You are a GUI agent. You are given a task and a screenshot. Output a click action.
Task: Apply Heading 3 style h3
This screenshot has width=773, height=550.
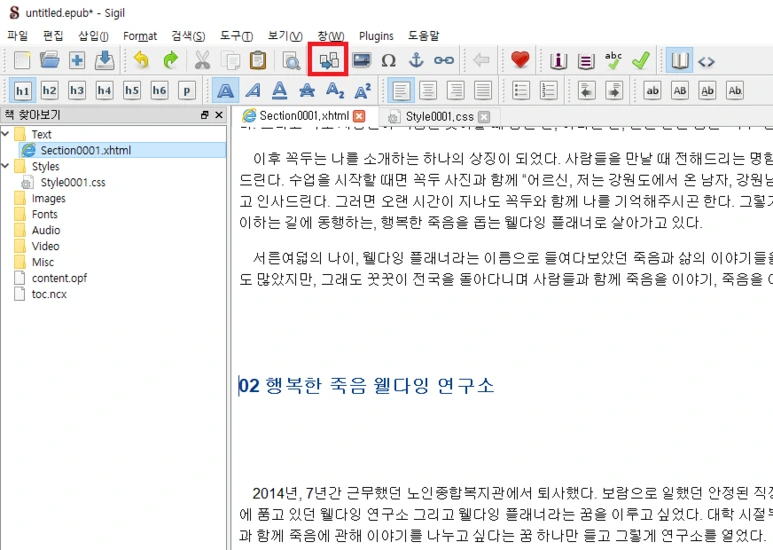[77, 90]
